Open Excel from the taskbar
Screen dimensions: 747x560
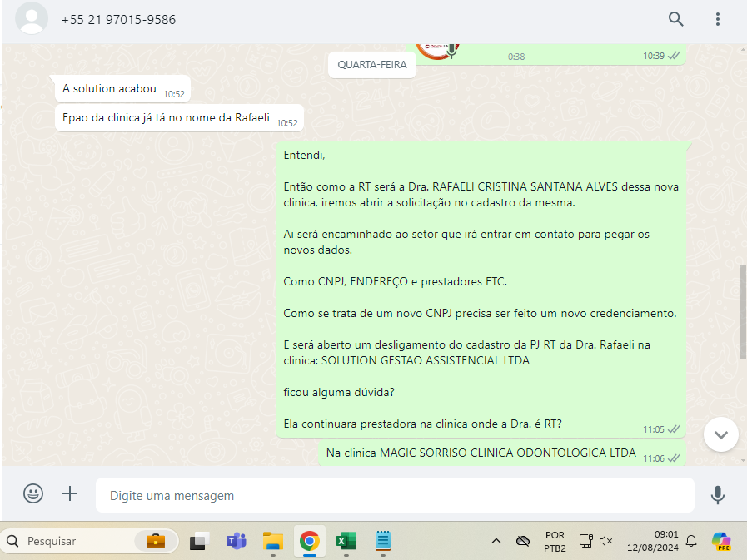click(x=346, y=541)
